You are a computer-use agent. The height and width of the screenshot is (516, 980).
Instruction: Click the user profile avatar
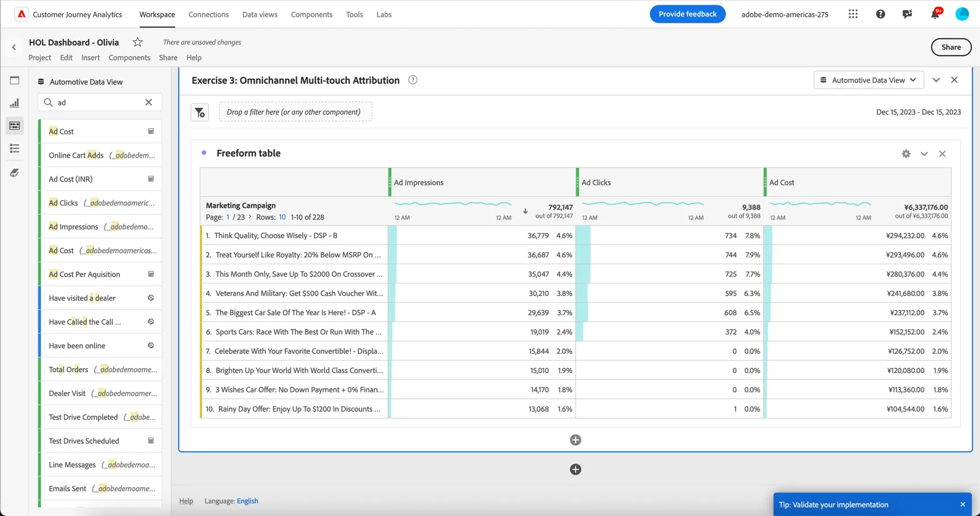pos(962,14)
